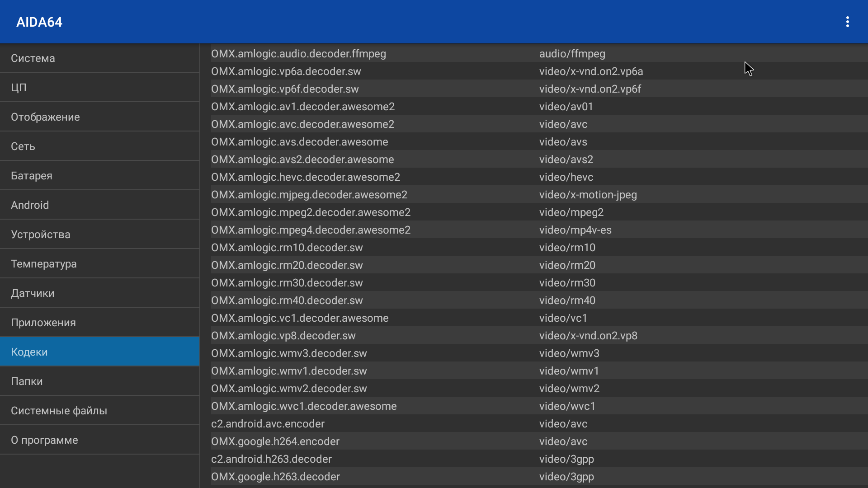The height and width of the screenshot is (488, 868).
Task: Switch to the Устройства section
Action: (99, 235)
